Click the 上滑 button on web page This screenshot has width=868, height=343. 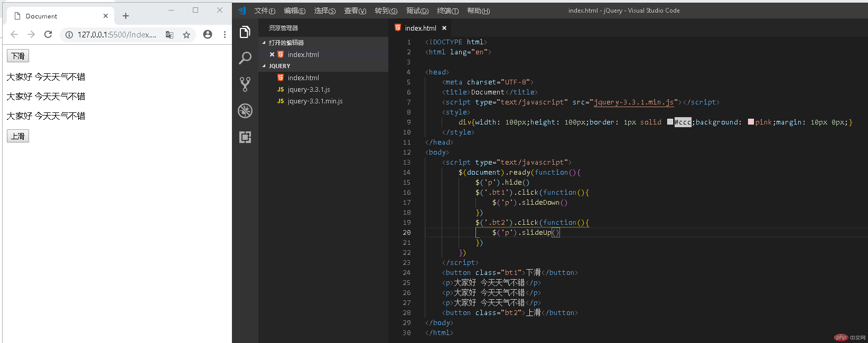18,136
